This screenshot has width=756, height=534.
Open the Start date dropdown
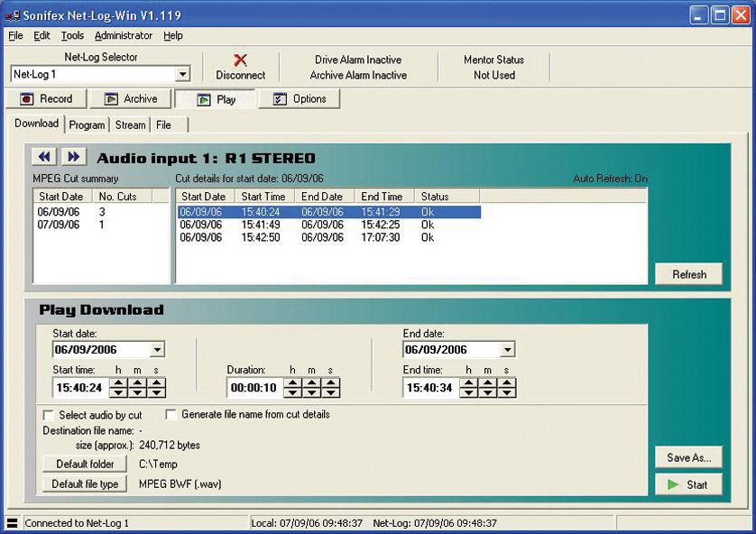point(157,350)
